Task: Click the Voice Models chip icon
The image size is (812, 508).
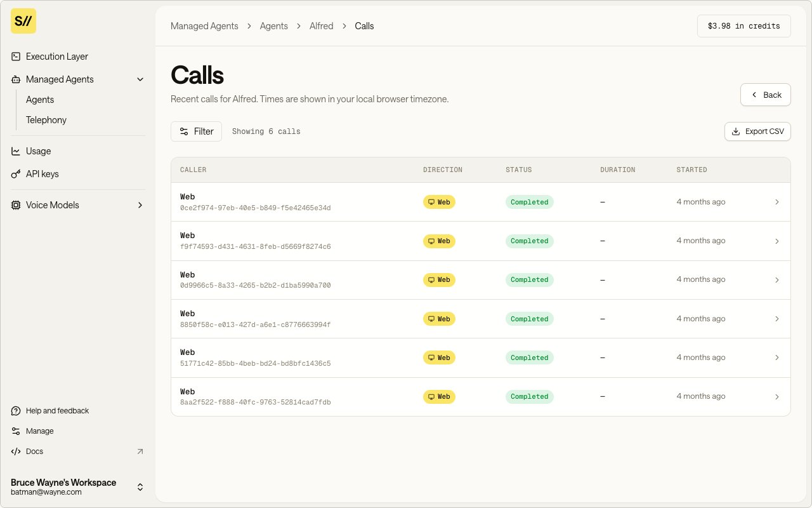Action: (x=16, y=205)
